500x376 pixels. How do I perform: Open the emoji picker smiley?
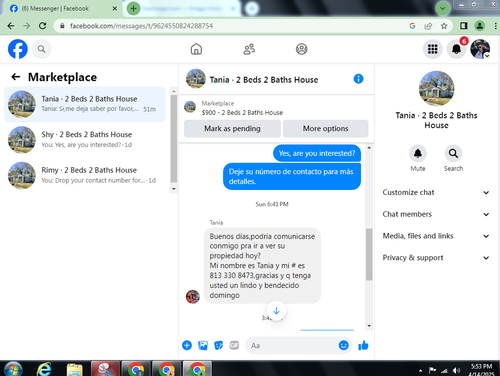(x=343, y=345)
